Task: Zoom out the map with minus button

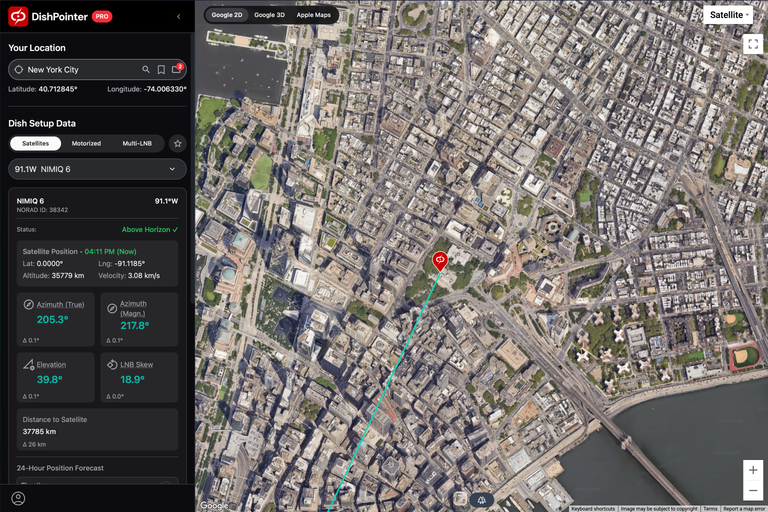Action: coord(753,490)
